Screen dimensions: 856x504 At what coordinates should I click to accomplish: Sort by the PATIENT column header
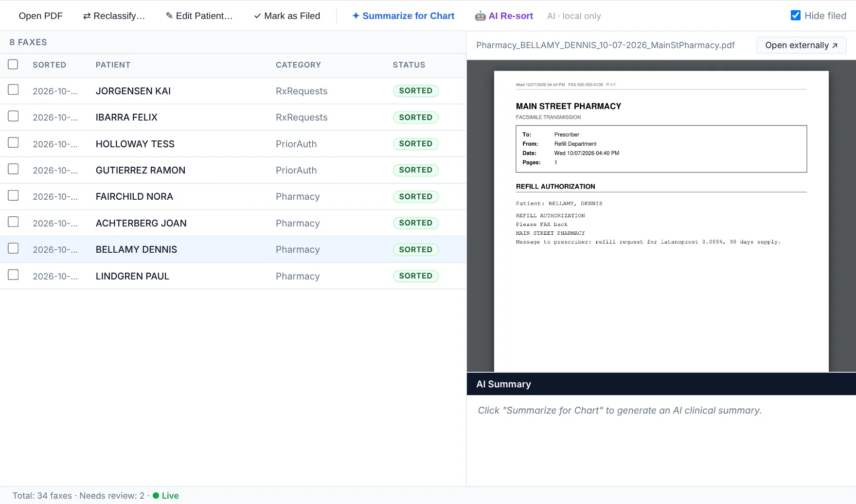pos(113,65)
